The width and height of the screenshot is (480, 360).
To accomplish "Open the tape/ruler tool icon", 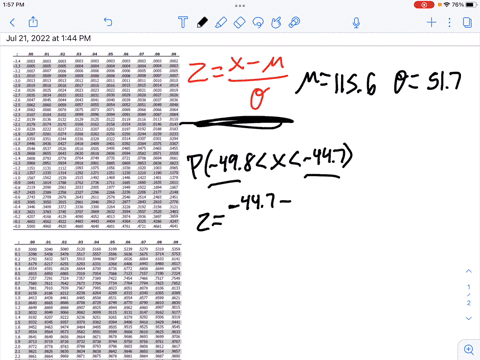I will point(294,22).
